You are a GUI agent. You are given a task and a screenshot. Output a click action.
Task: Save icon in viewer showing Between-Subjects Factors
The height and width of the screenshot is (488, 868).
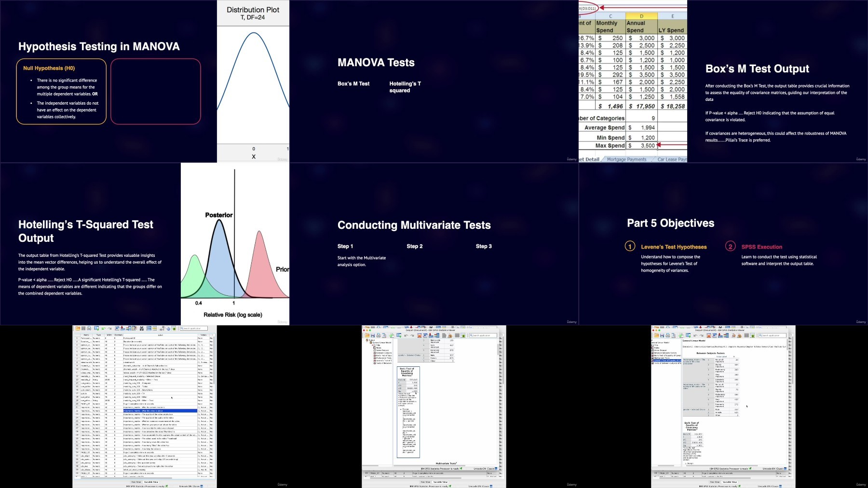662,335
